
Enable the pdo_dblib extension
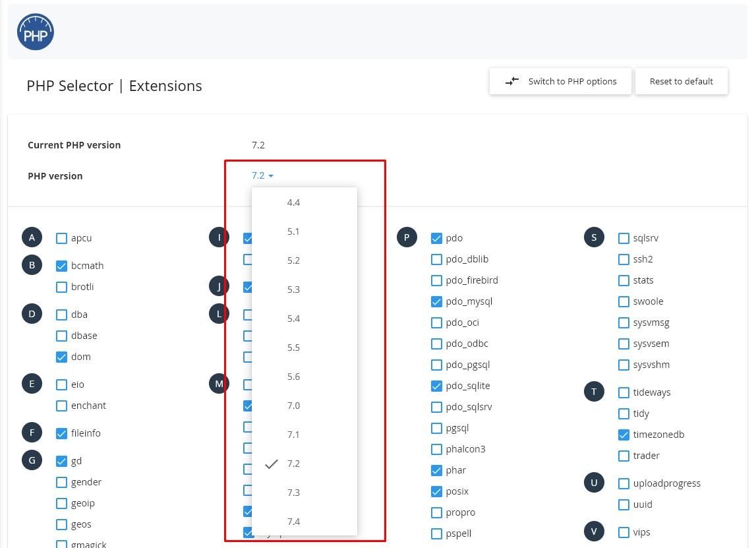[436, 260]
